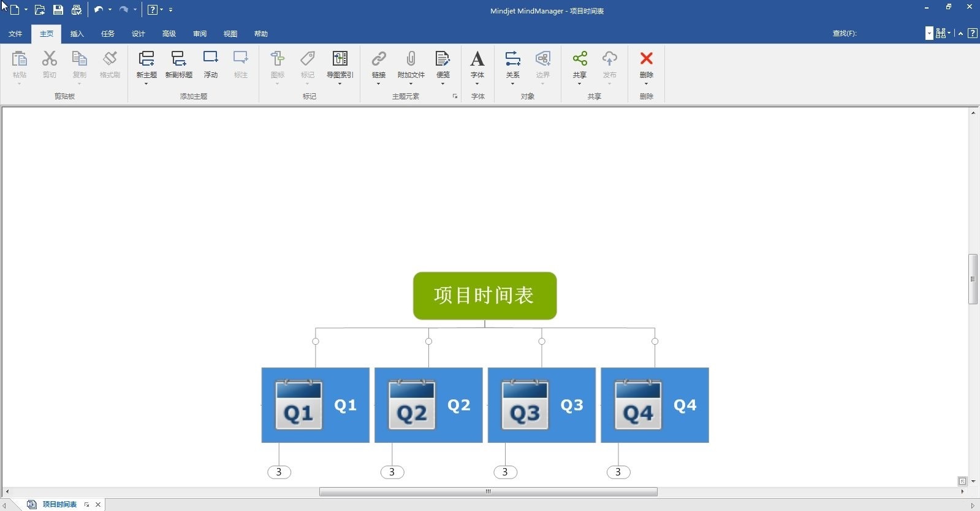Expand the 附加文件 dropdown arrow
980x511 pixels.
(x=411, y=84)
